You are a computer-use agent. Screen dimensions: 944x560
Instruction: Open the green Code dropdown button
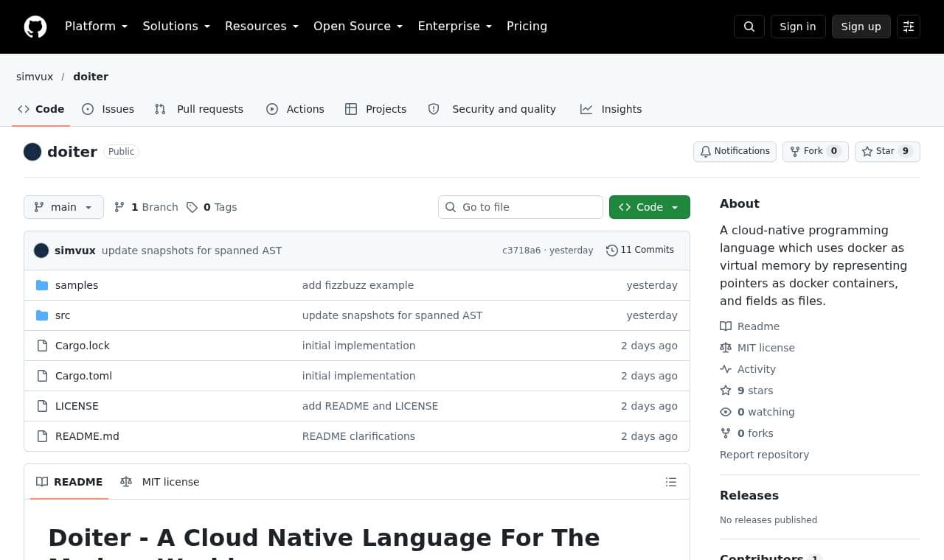(x=650, y=207)
